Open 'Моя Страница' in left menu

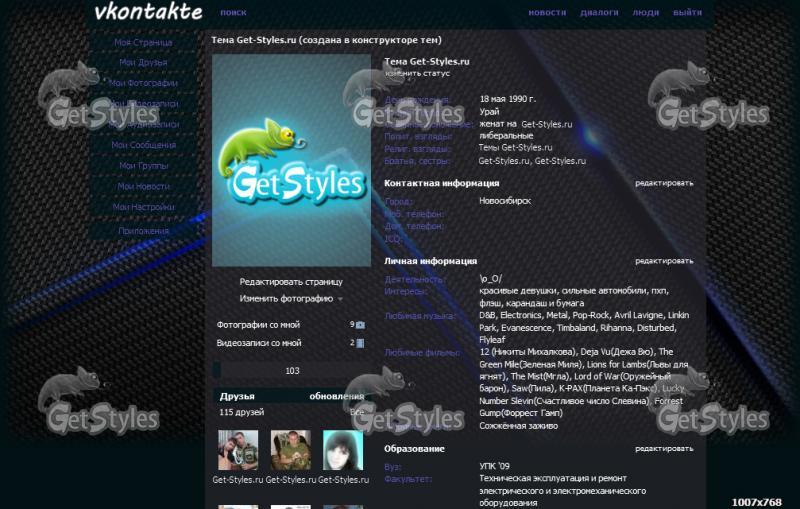(x=143, y=43)
